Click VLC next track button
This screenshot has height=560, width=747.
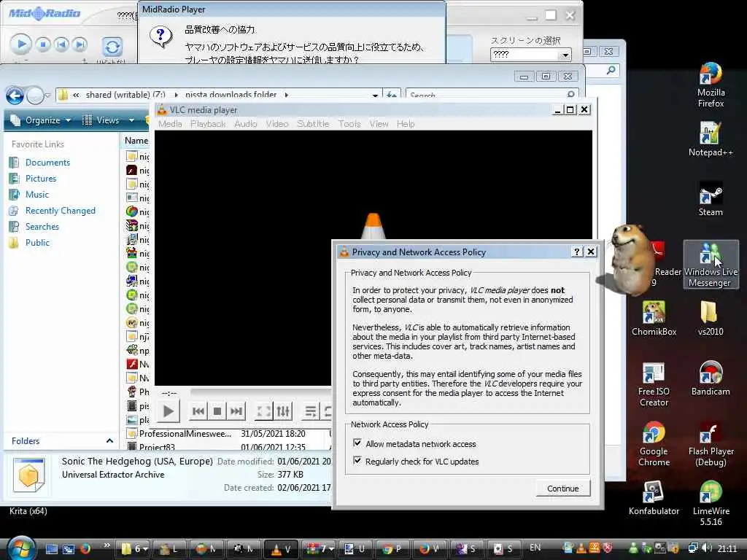(236, 411)
